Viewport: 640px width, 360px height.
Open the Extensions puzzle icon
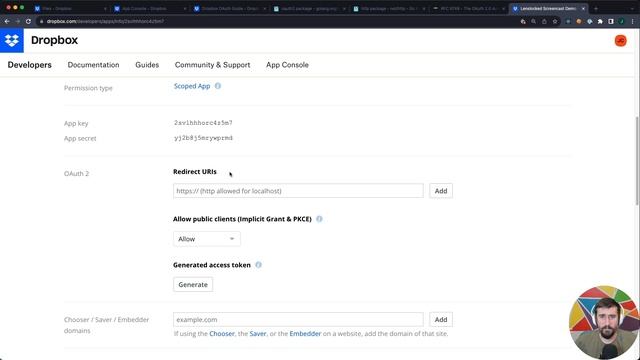coord(600,21)
